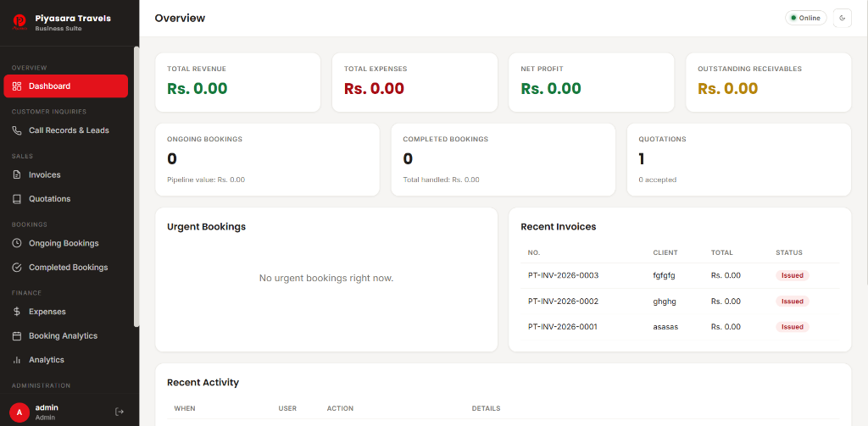Click client name asasas
The image size is (868, 426).
click(x=665, y=327)
